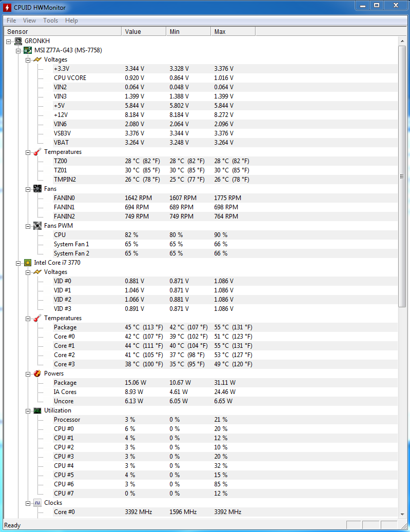
Task: Collapse the Clocks group
Action: [x=28, y=503]
